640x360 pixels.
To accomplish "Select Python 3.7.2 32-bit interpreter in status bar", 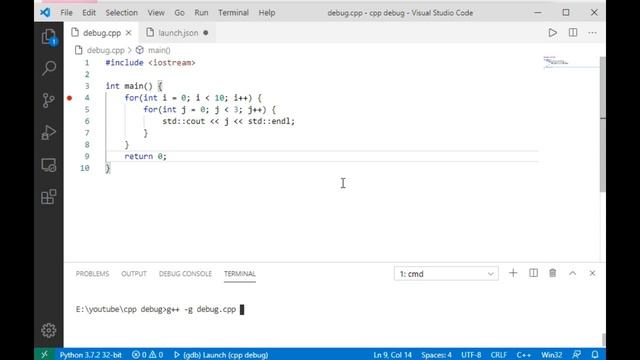I will point(91,355).
